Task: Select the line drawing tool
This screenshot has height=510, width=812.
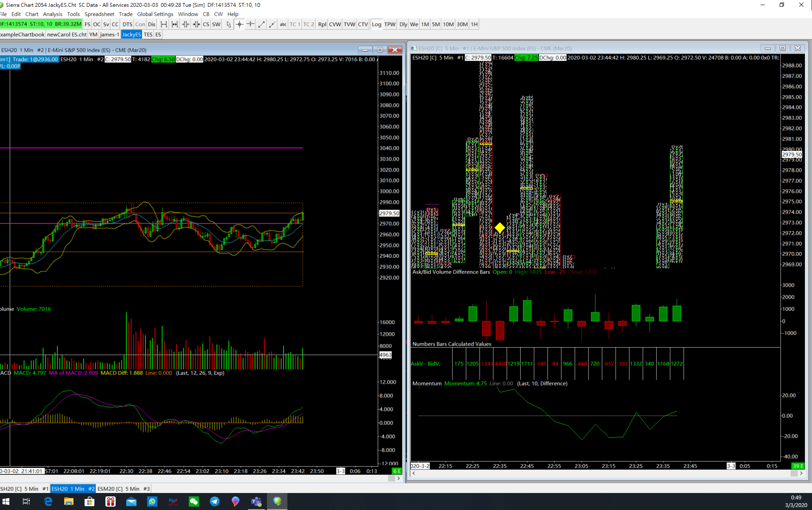Action: coord(261,24)
